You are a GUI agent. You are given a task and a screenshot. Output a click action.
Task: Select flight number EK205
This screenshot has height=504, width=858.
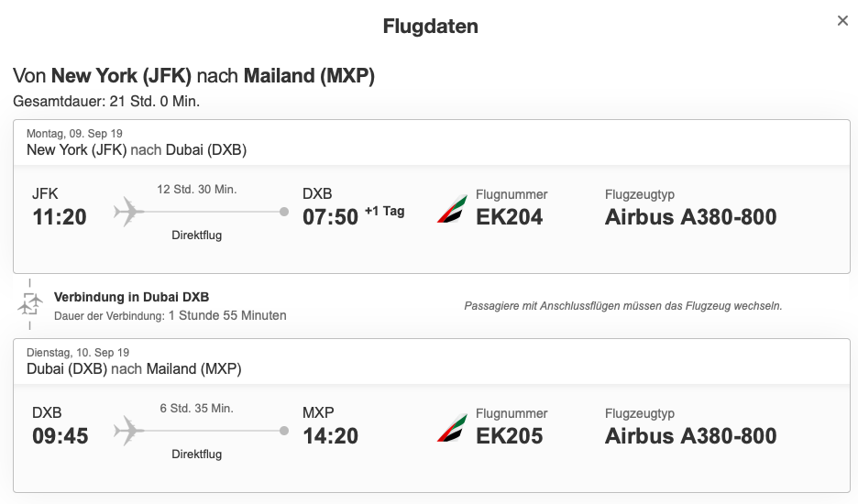(x=510, y=435)
